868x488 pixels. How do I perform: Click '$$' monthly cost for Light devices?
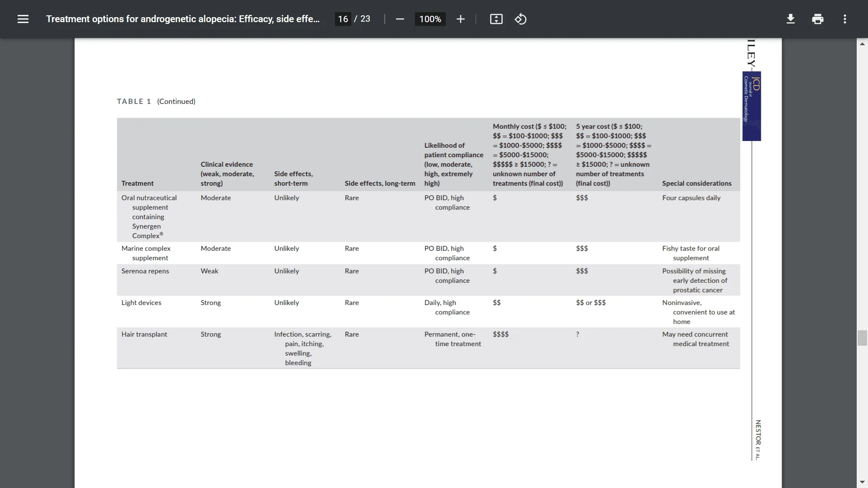click(x=496, y=302)
